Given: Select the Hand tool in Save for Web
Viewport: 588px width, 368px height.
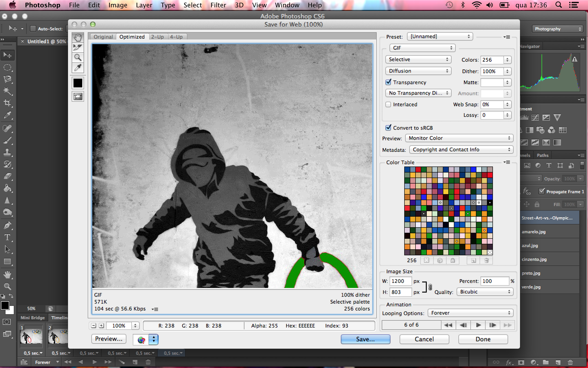Looking at the screenshot, I should pos(78,37).
